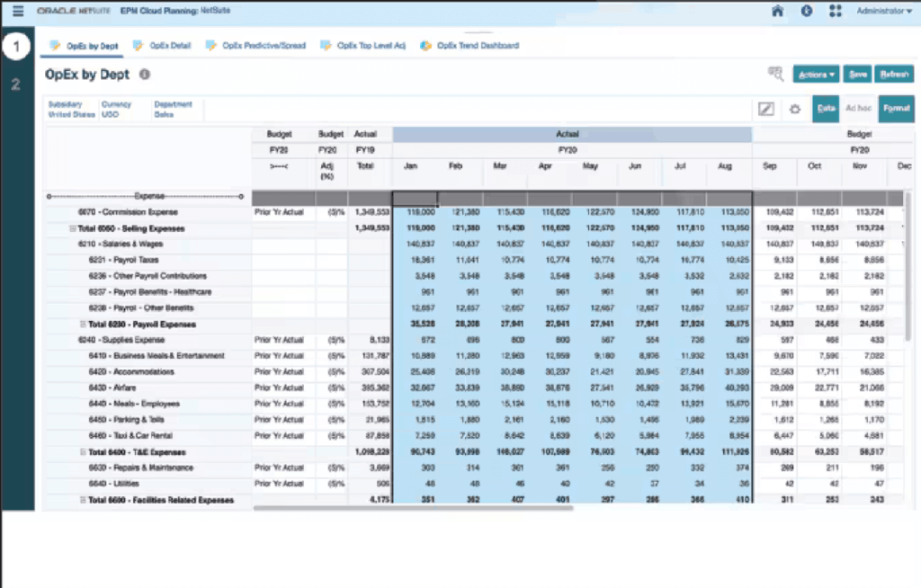The width and height of the screenshot is (921, 588).
Task: Click the horizontal scrollbar below the grid
Action: tap(414, 508)
